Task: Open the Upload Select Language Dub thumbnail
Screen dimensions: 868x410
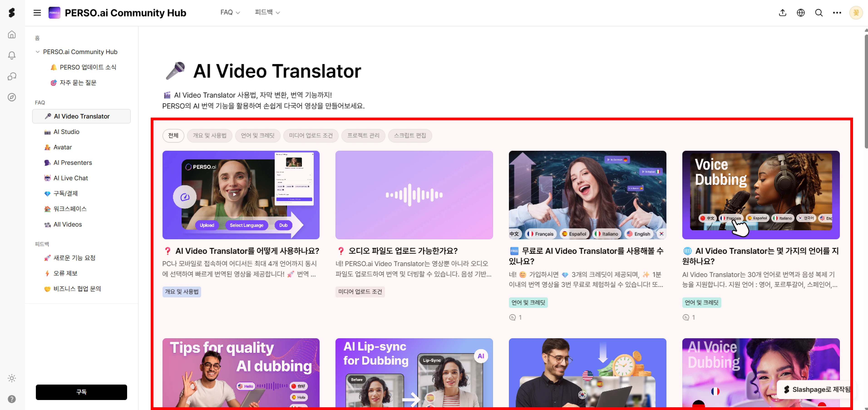Action: click(x=241, y=195)
